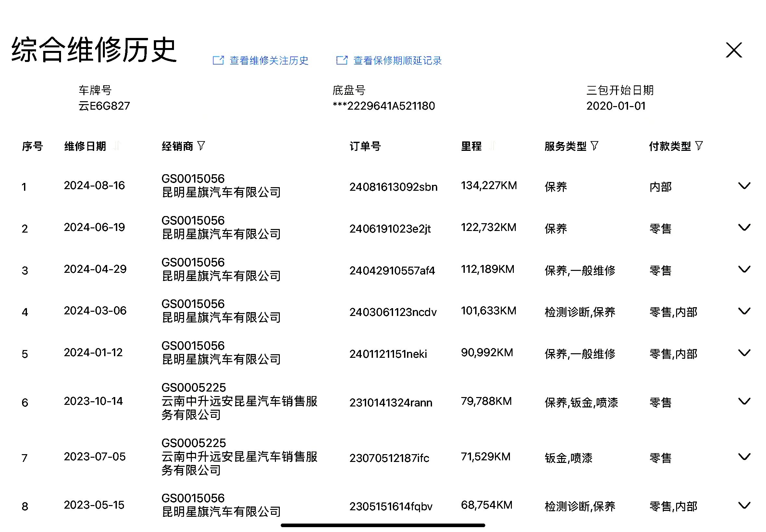Click service type 钣金,喷漆 in row 7

(x=568, y=458)
